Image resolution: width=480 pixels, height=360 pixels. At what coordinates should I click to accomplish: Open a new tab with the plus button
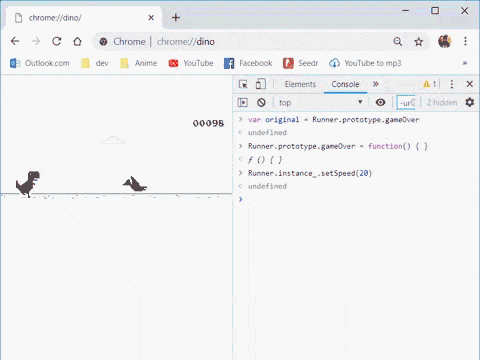coord(176,17)
